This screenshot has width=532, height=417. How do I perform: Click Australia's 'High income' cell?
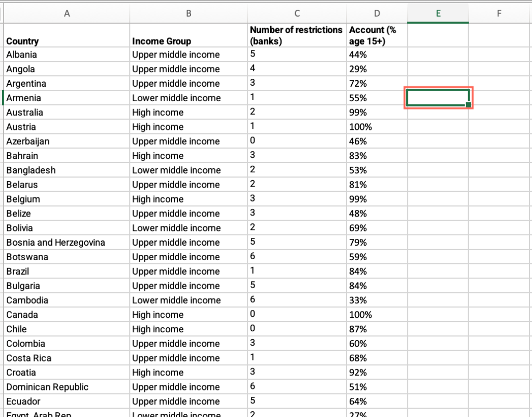pyautogui.click(x=188, y=112)
